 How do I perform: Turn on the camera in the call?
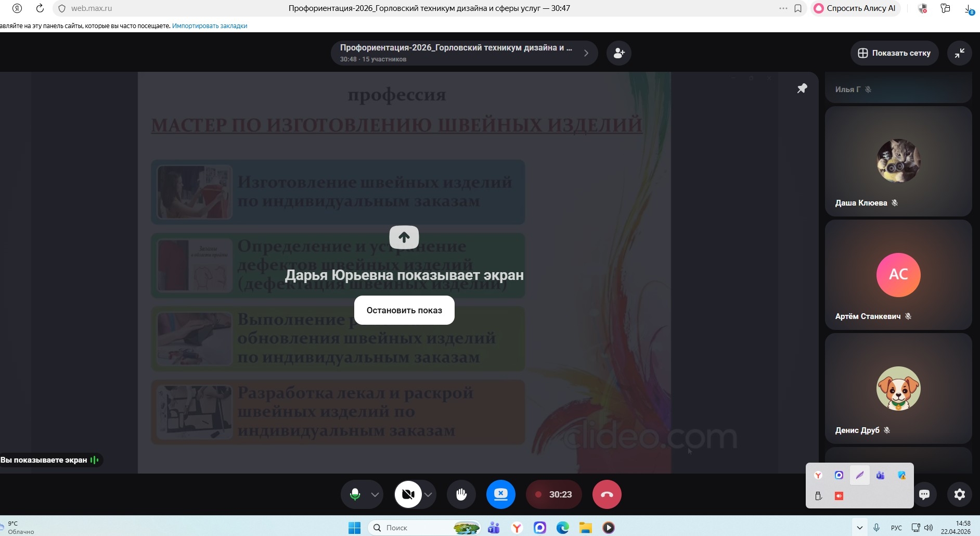[x=408, y=494]
